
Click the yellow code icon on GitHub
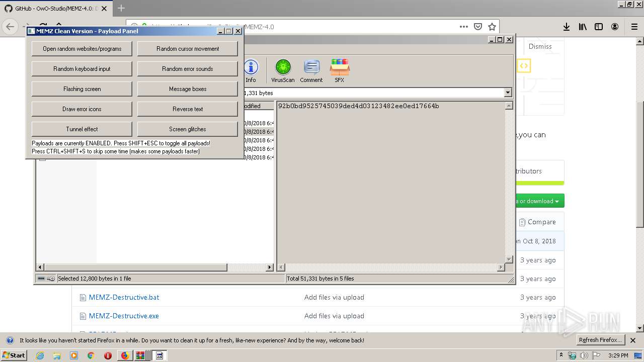(524, 66)
